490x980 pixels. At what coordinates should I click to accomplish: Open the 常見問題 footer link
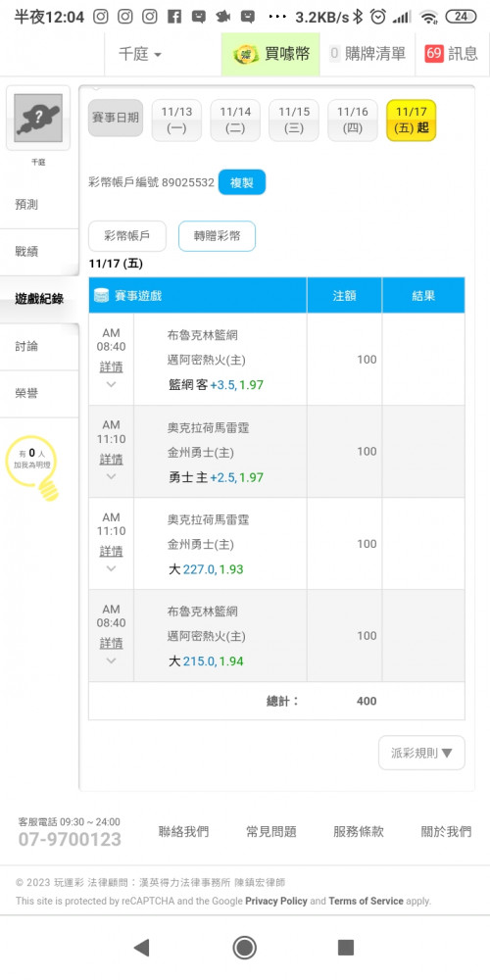(x=271, y=831)
